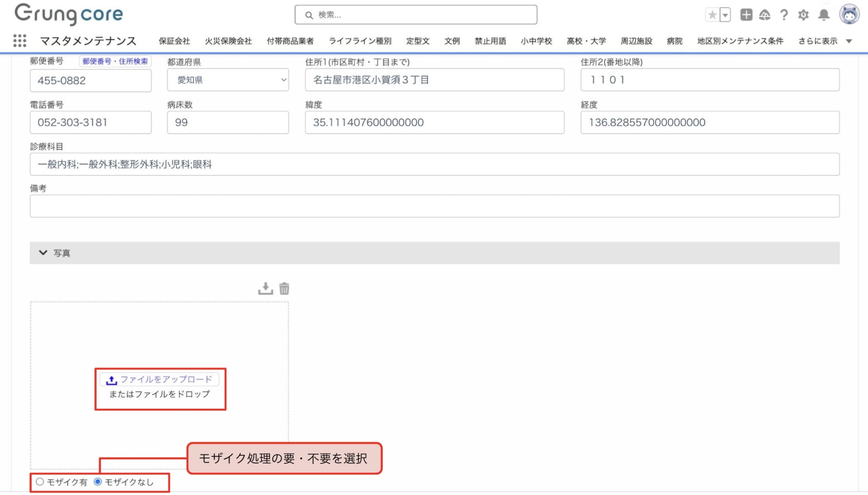The width and height of the screenshot is (868, 495).
Task: Open the setup gear icon
Action: (x=803, y=15)
